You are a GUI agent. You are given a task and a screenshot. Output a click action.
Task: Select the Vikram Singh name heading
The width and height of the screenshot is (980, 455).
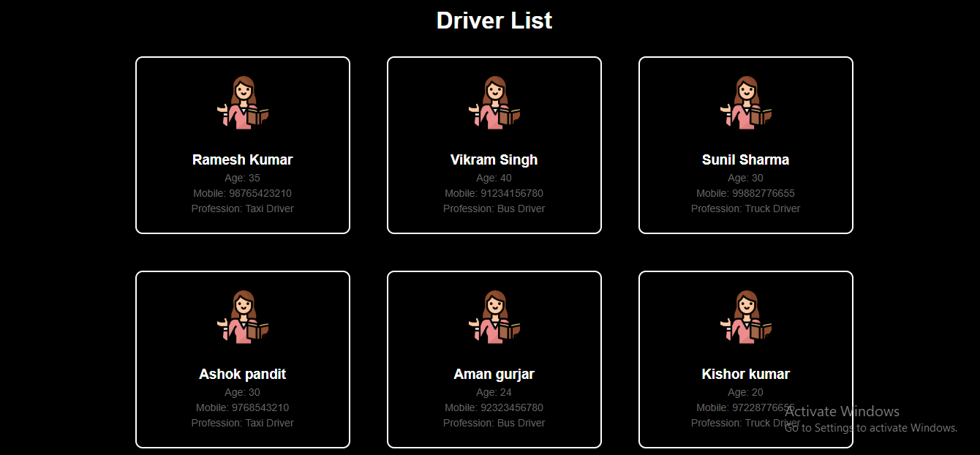pos(494,159)
